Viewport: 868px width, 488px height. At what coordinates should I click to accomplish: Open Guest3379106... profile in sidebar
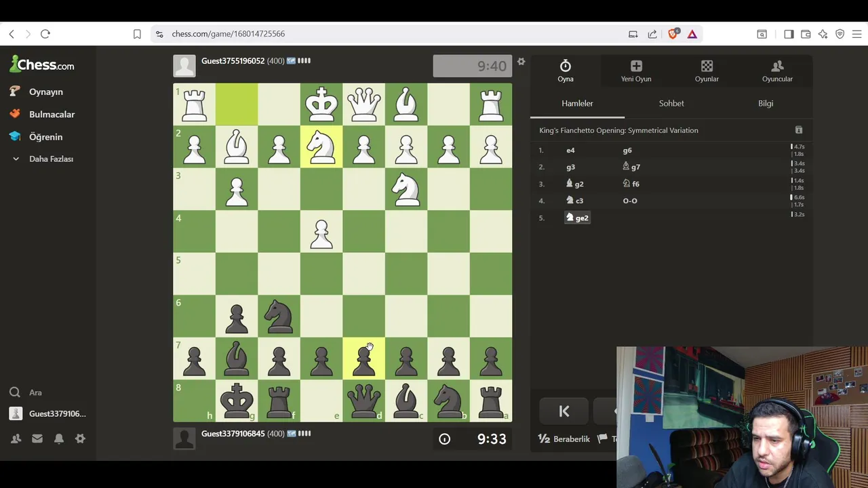coord(57,413)
